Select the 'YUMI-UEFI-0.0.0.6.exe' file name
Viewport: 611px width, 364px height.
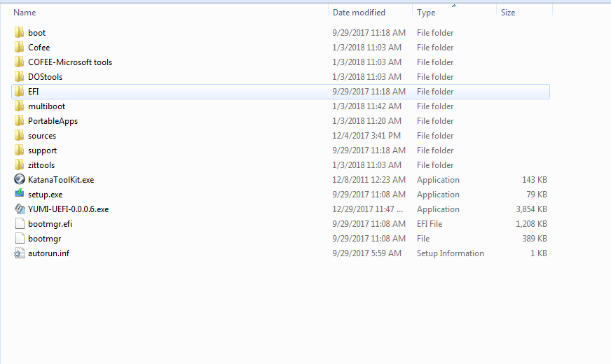pos(68,209)
